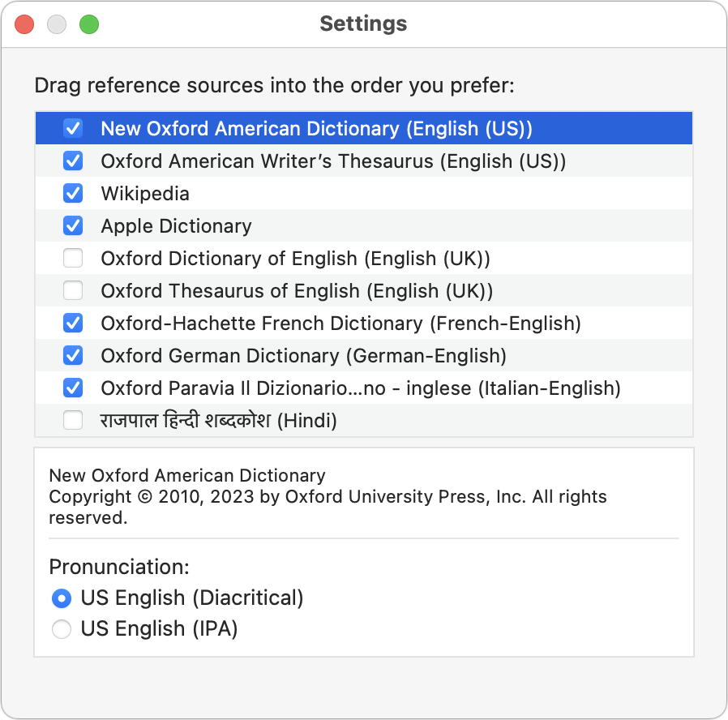Select the Wikipedia row name in list
Viewport: 728px width, 720px height.
point(145,194)
